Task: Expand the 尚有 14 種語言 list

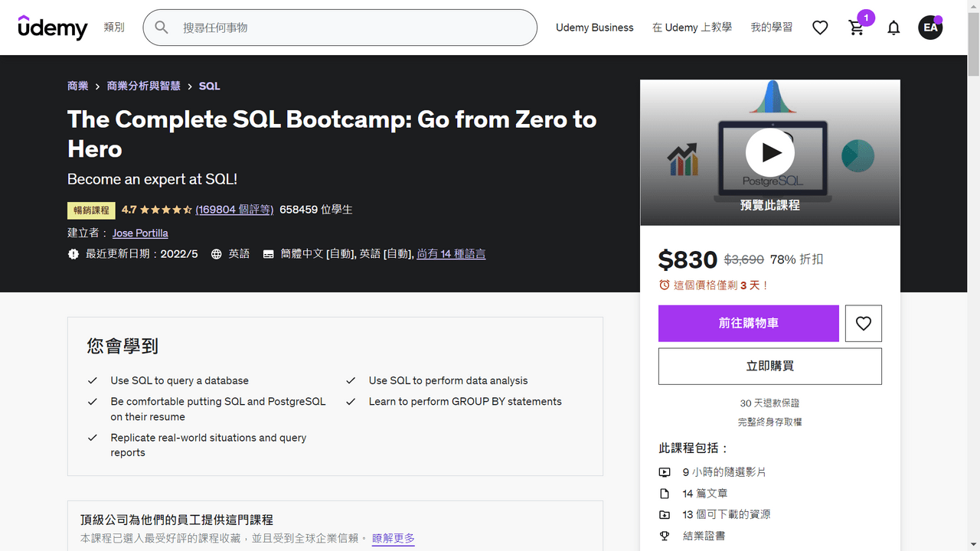Action: pyautogui.click(x=451, y=253)
